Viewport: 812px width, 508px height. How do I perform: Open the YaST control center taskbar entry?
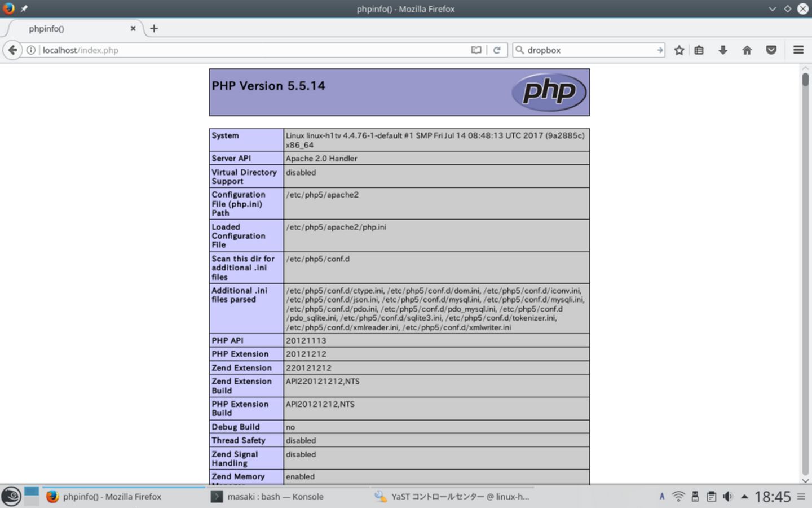click(x=452, y=497)
